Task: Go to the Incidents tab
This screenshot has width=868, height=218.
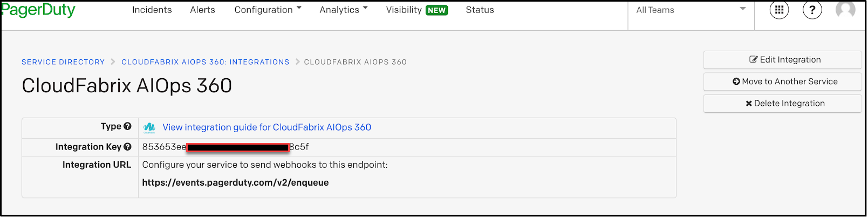Action: point(152,10)
